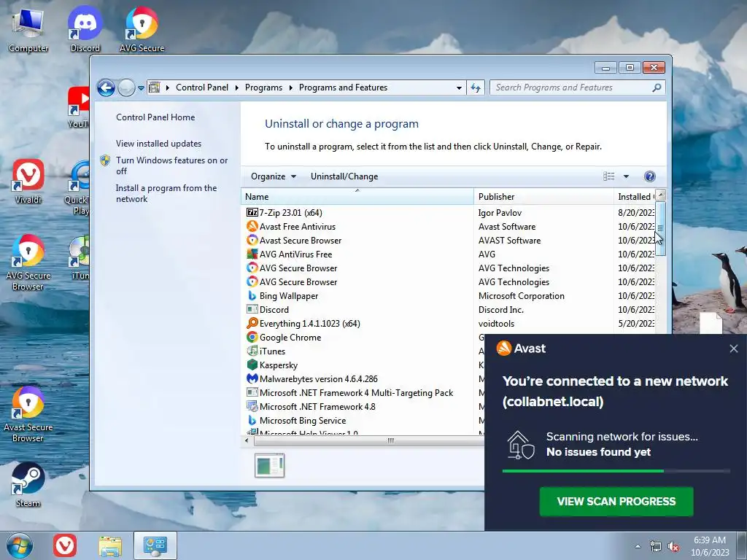The width and height of the screenshot is (747, 560).
Task: Click the Igor Pavlov publisher cell
Action: pos(500,213)
